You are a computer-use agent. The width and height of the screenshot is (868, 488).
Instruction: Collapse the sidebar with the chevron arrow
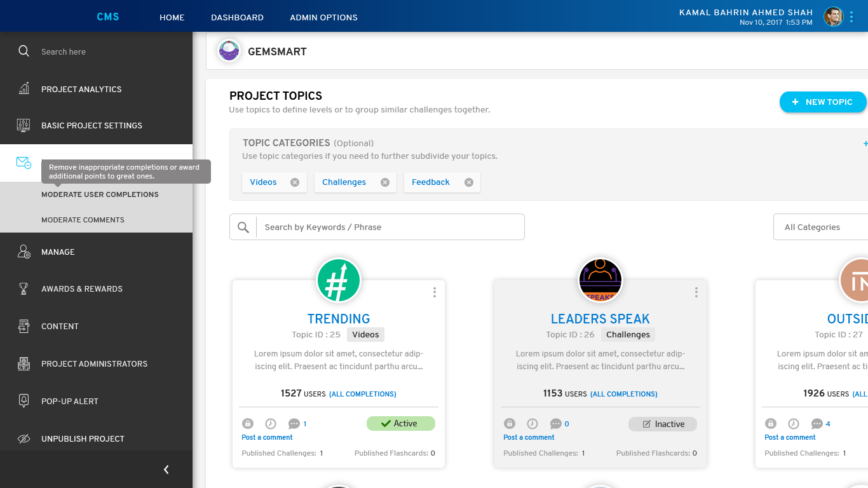coord(166,470)
